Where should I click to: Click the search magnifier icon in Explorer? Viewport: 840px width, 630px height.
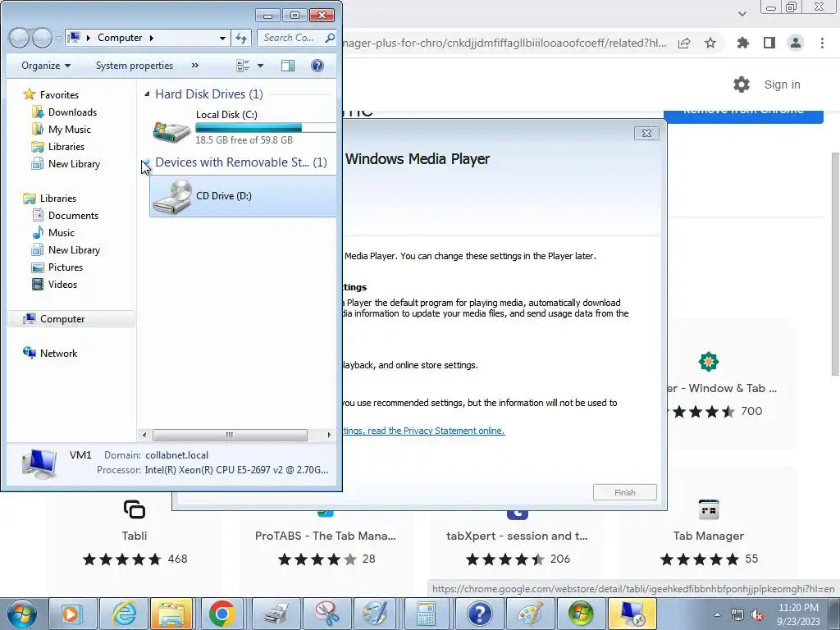pos(330,38)
